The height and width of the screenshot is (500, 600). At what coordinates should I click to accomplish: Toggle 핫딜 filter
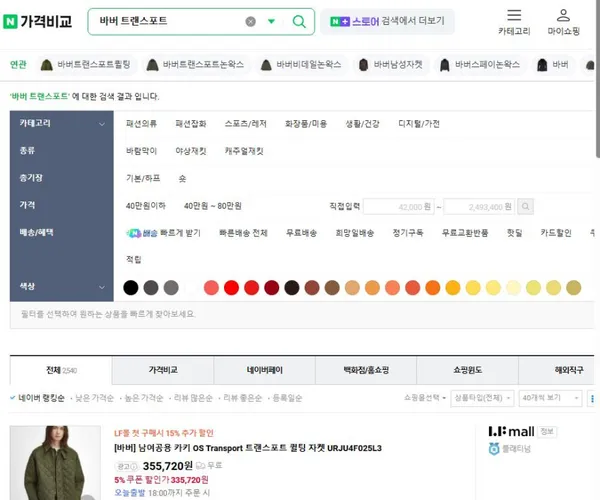pyautogui.click(x=514, y=233)
